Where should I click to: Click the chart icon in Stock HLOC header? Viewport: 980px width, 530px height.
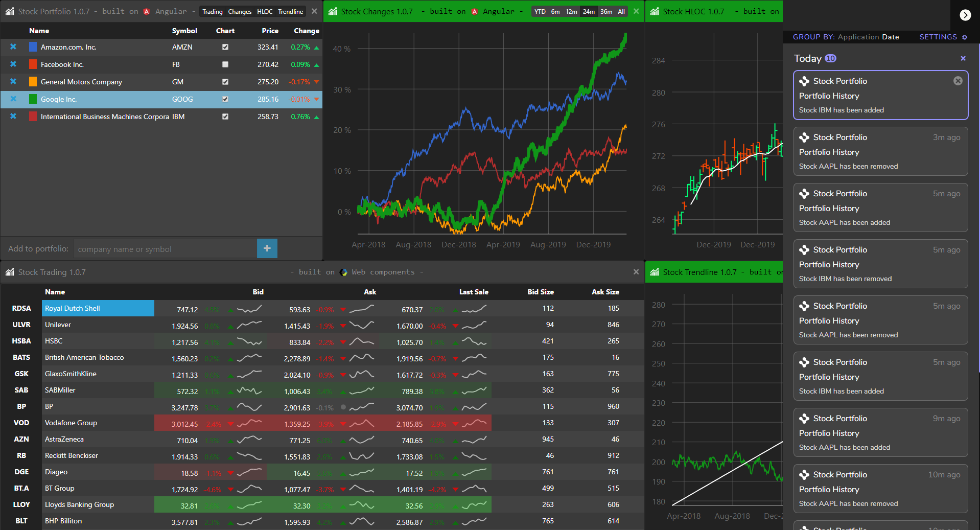(655, 11)
